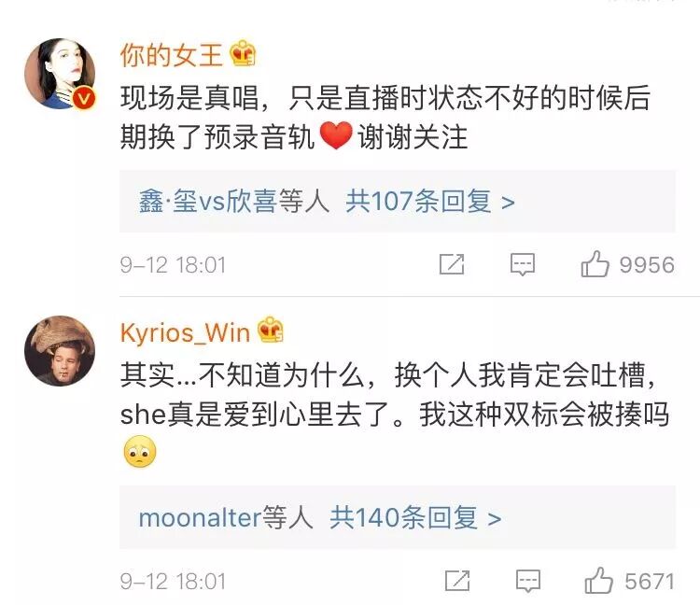Image resolution: width=700 pixels, height=605 pixels.
Task: Like the Kyrios_Win comment
Action: [x=598, y=581]
